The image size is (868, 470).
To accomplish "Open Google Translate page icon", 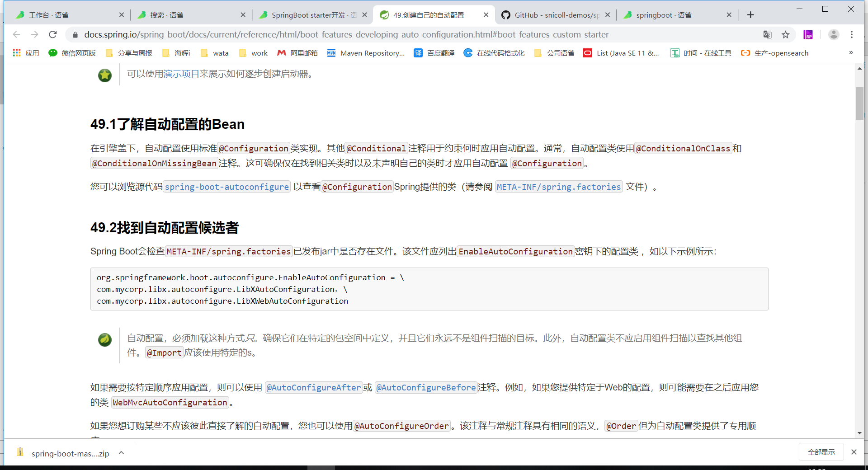I will coord(767,34).
